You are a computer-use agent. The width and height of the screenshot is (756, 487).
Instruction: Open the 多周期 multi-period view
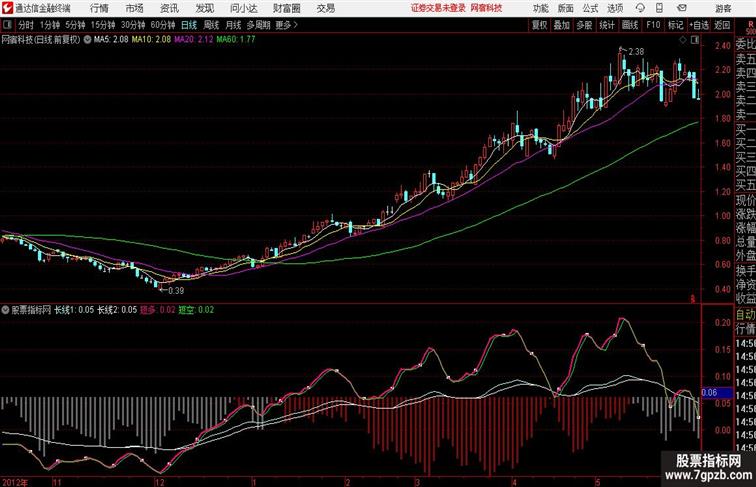pyautogui.click(x=258, y=25)
